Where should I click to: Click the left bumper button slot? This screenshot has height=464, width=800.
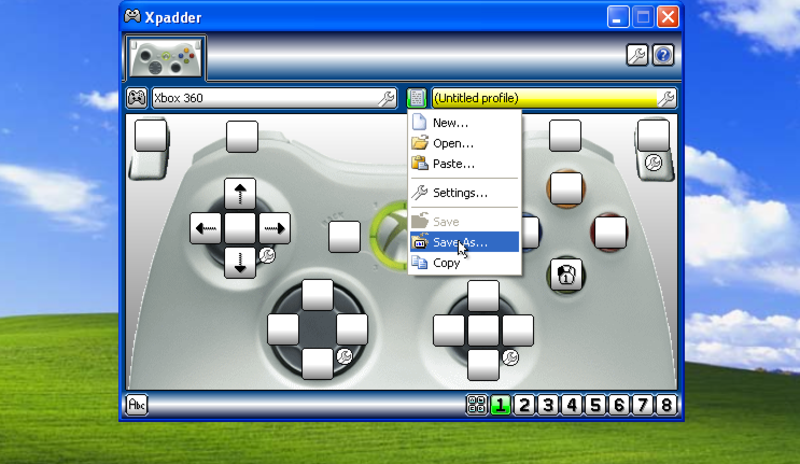(x=242, y=137)
